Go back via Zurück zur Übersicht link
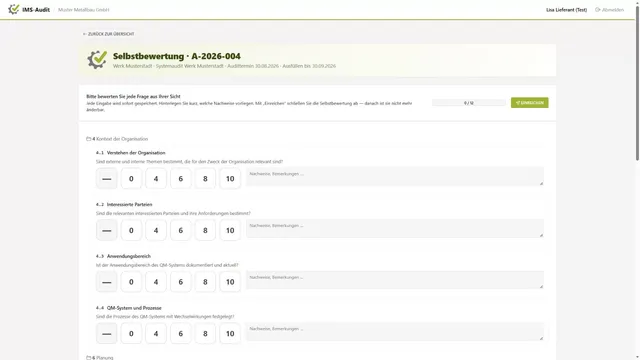 point(108,34)
